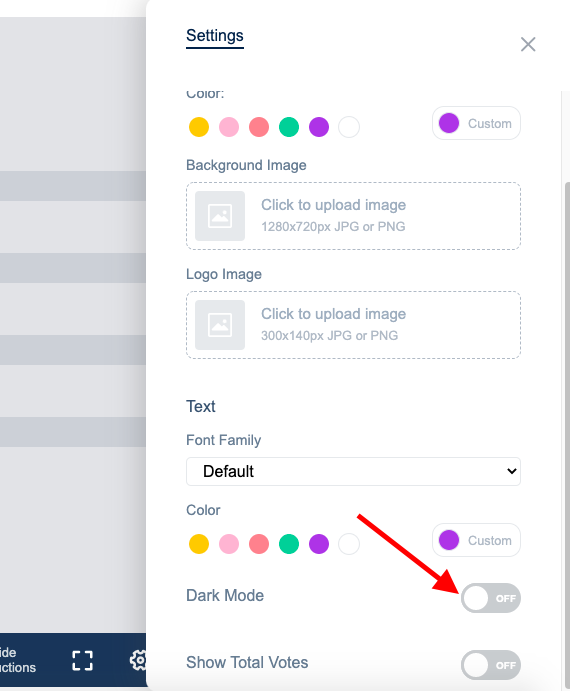The height and width of the screenshot is (691, 570).
Task: Toggle Dark Mode on
Action: [491, 598]
